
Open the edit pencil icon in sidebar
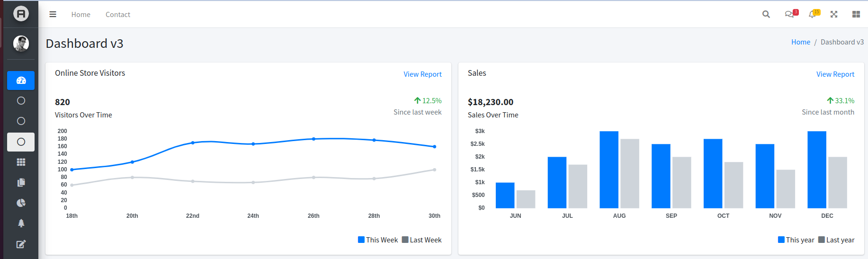[x=21, y=244]
